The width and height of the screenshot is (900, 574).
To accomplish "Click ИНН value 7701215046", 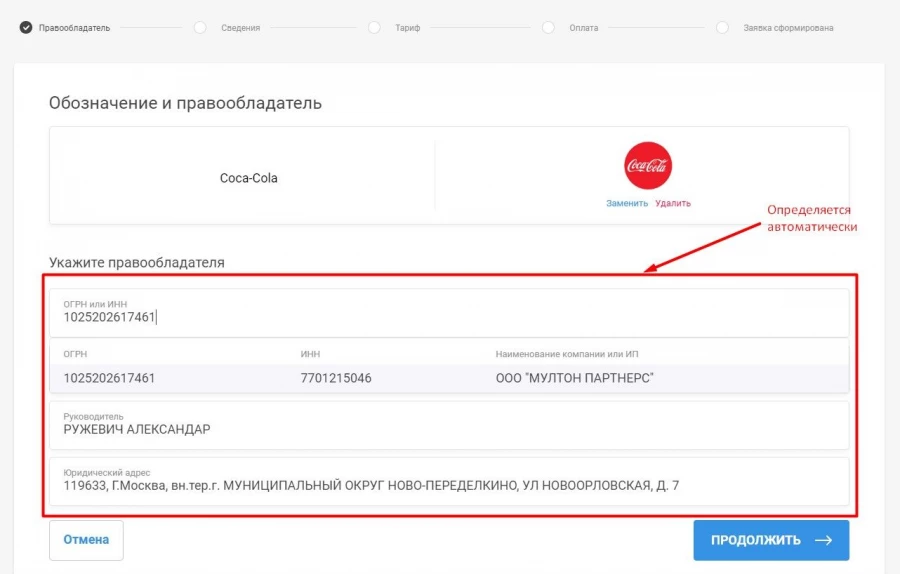I will (x=336, y=378).
